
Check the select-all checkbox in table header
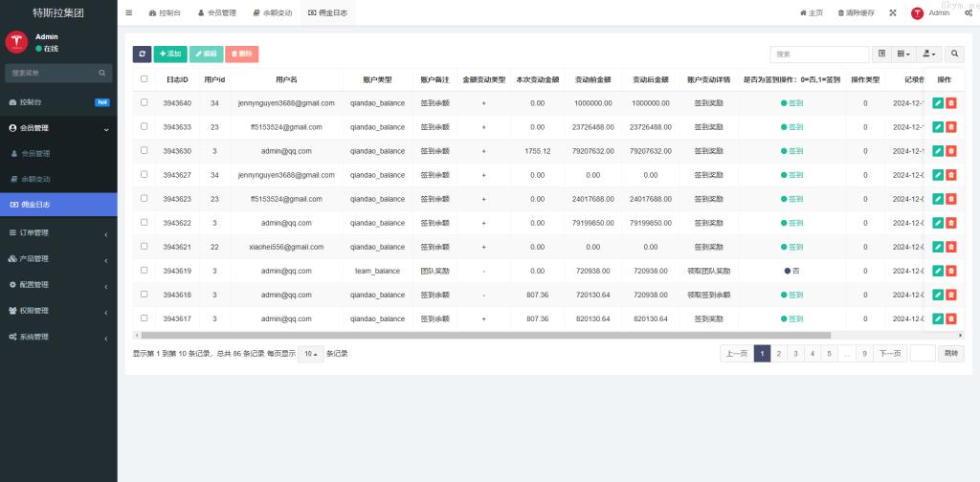pyautogui.click(x=145, y=79)
